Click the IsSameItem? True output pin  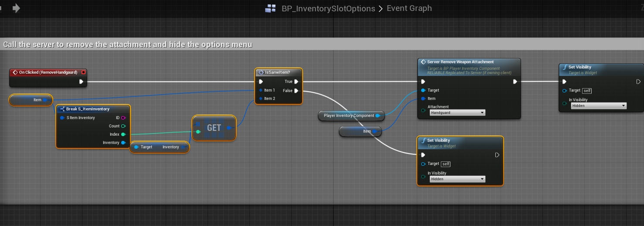point(296,82)
